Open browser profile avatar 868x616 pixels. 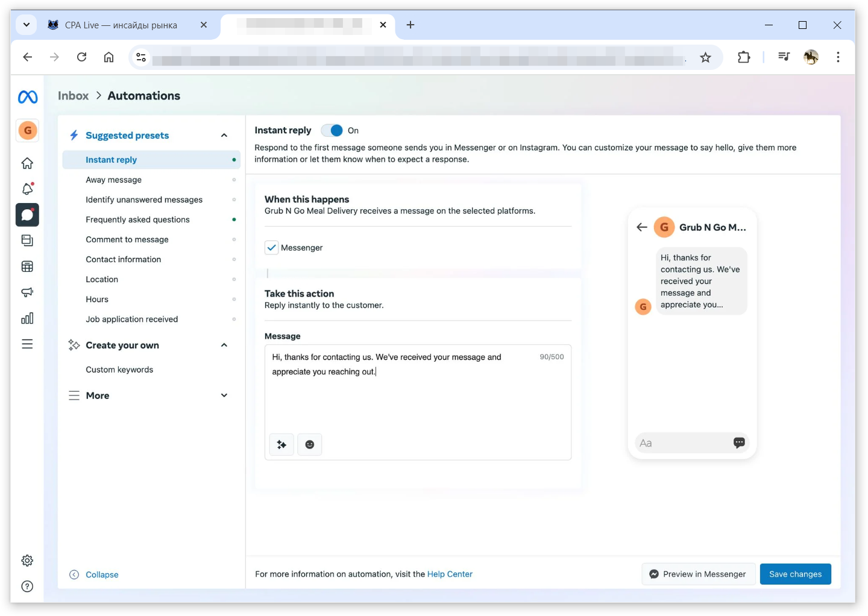point(811,57)
